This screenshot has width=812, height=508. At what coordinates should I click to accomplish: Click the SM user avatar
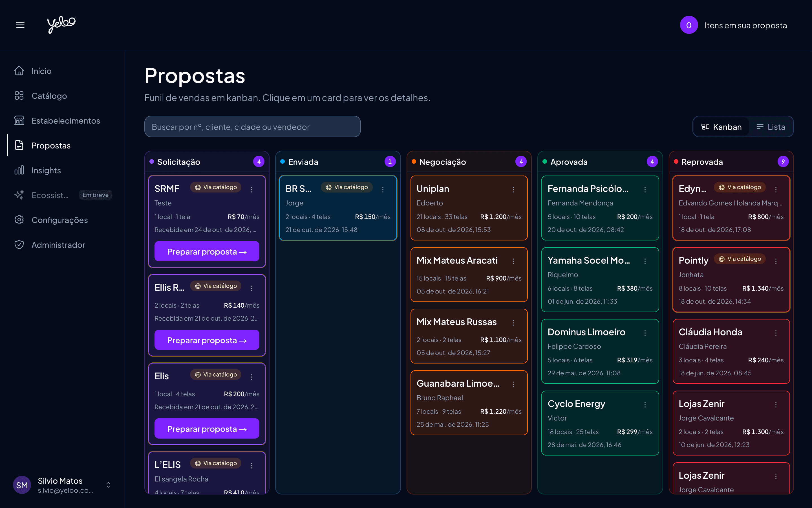[22, 485]
